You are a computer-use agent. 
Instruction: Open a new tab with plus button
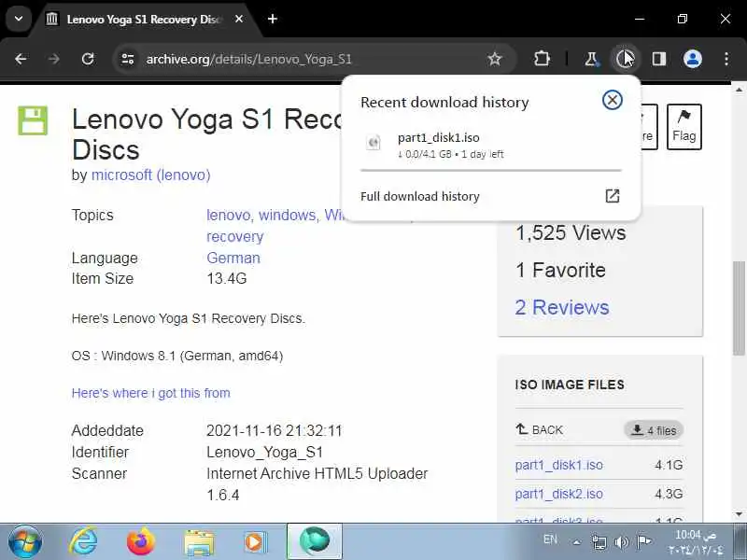click(x=273, y=19)
